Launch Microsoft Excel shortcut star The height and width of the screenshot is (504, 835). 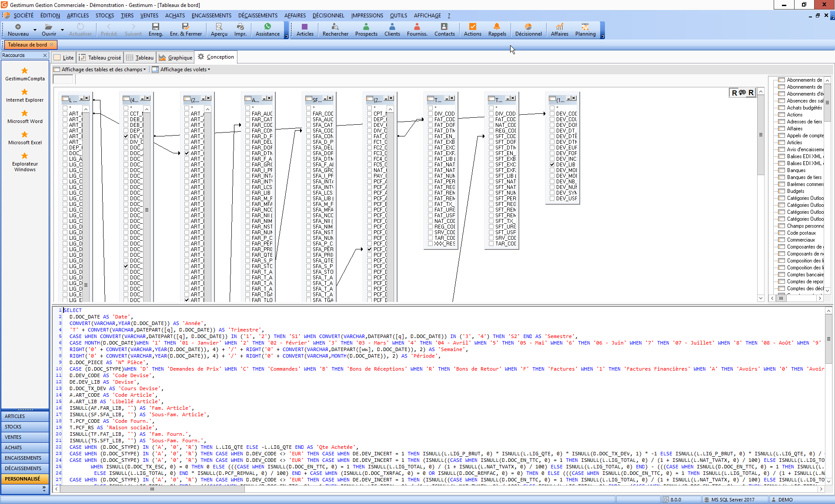pos(25,134)
